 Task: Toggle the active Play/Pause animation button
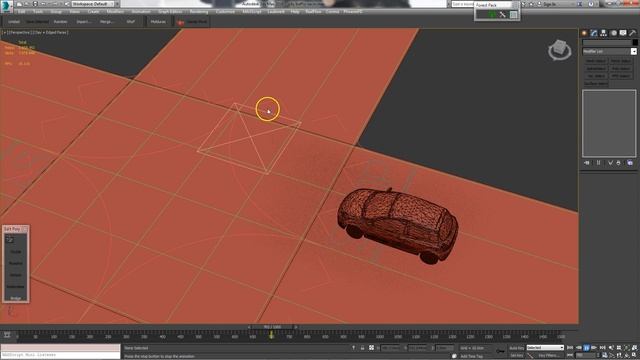586,348
